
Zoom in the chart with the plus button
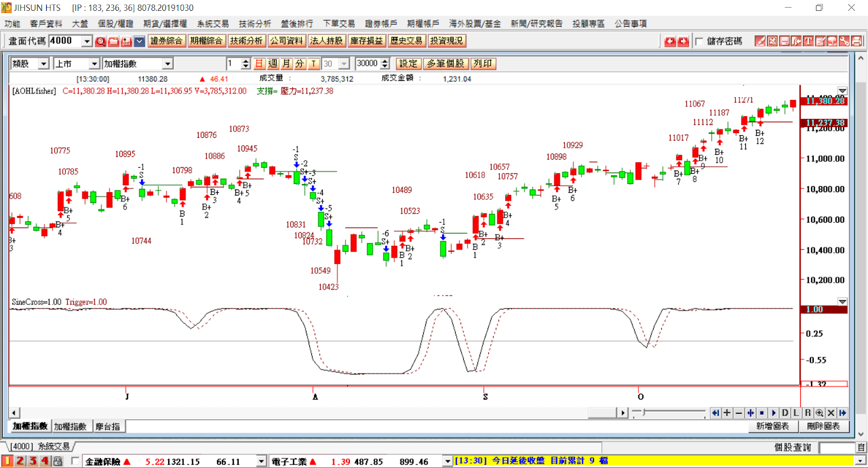click(x=727, y=413)
